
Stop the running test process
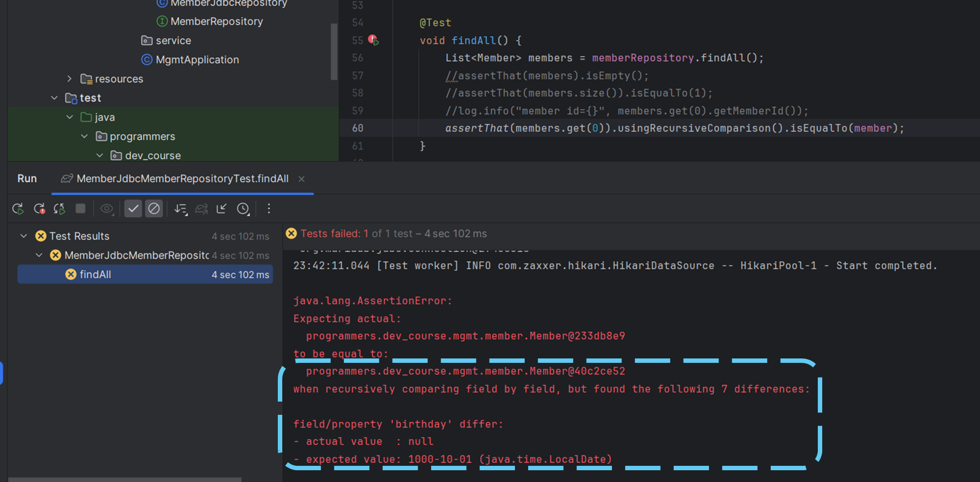click(81, 209)
